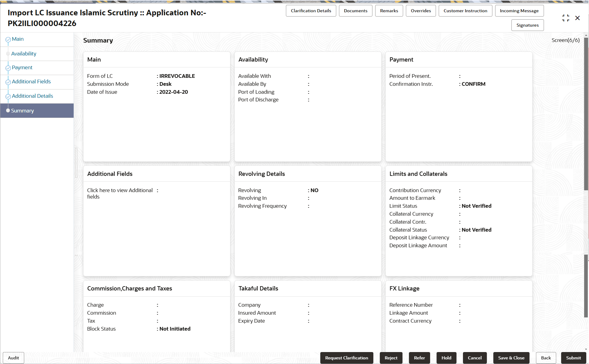Close the scrutiny screen with X icon
The height and width of the screenshot is (364, 589).
click(577, 18)
